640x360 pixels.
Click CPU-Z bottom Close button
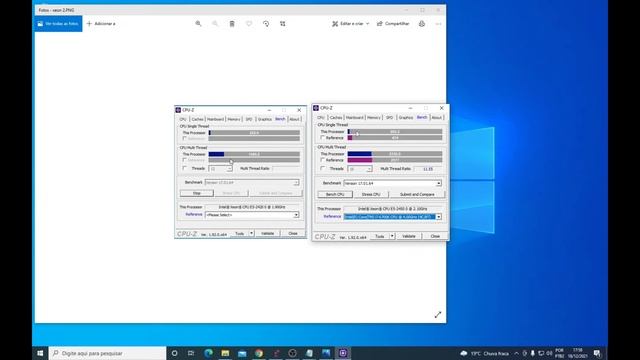435,236
